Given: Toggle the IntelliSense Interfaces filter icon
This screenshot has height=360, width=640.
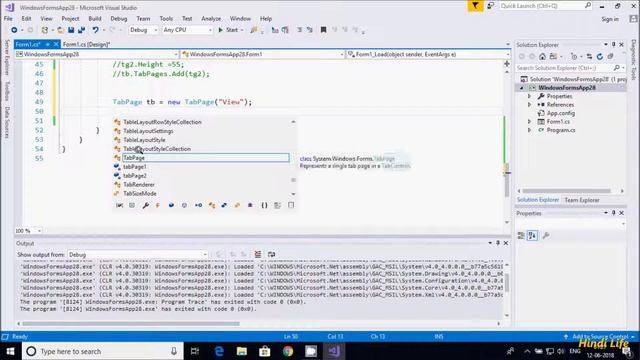Looking at the screenshot, I should [x=198, y=205].
